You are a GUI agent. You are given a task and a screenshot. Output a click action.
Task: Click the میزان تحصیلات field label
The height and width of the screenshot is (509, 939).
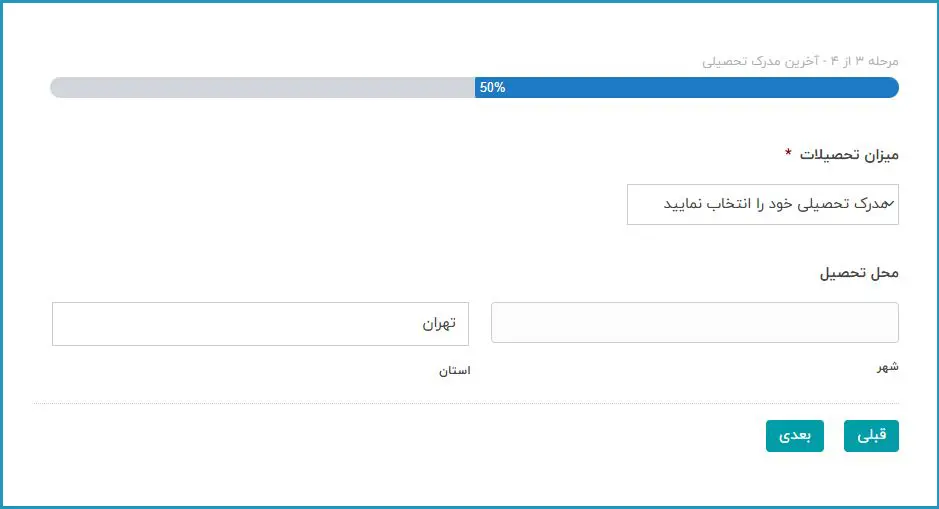(x=853, y=155)
